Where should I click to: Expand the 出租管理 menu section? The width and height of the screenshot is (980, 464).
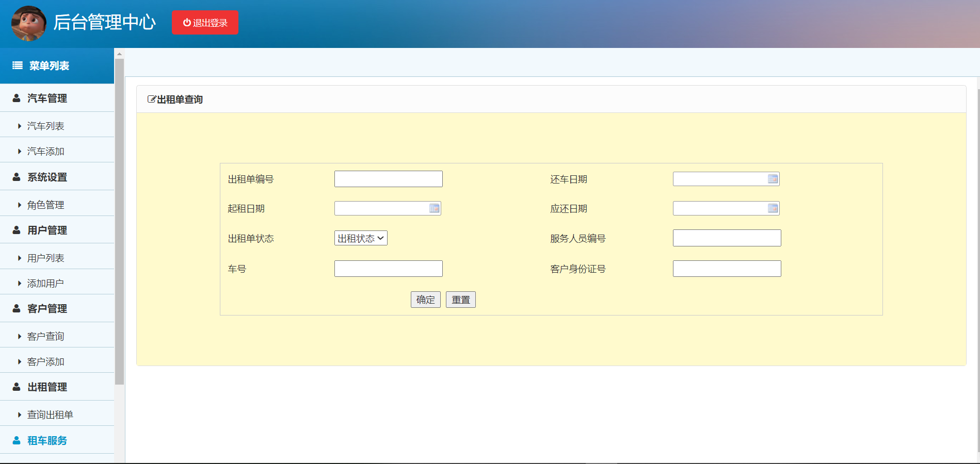pyautogui.click(x=57, y=387)
